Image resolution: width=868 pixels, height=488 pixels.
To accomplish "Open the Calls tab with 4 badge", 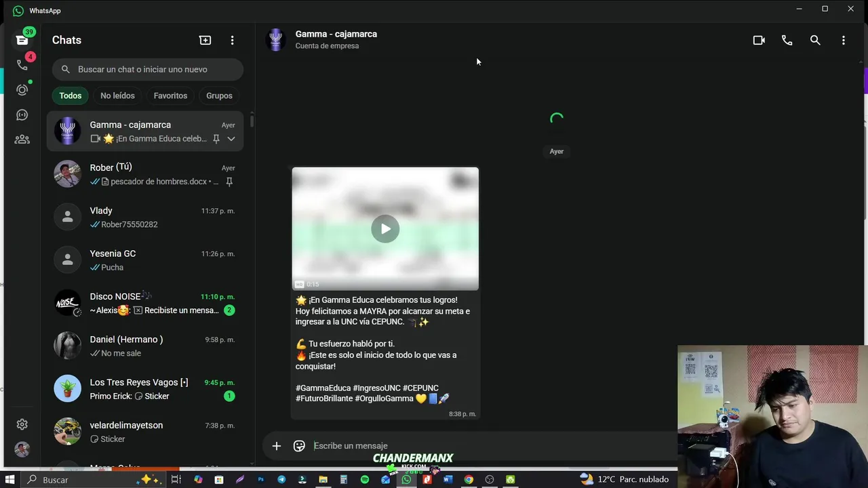I will (22, 65).
